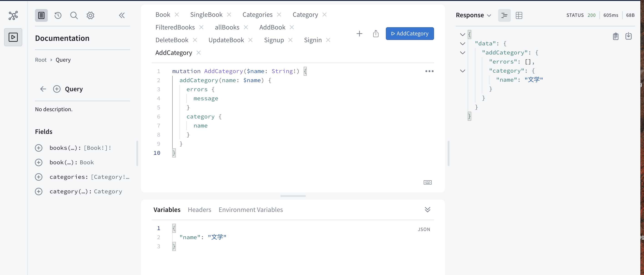The height and width of the screenshot is (275, 644).
Task: Click the Apollo graph logo icon
Action: (x=13, y=15)
